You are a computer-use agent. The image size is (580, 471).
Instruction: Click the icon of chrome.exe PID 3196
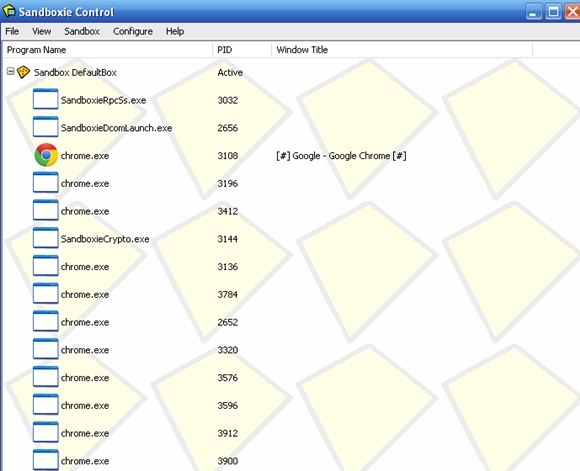pyautogui.click(x=45, y=182)
